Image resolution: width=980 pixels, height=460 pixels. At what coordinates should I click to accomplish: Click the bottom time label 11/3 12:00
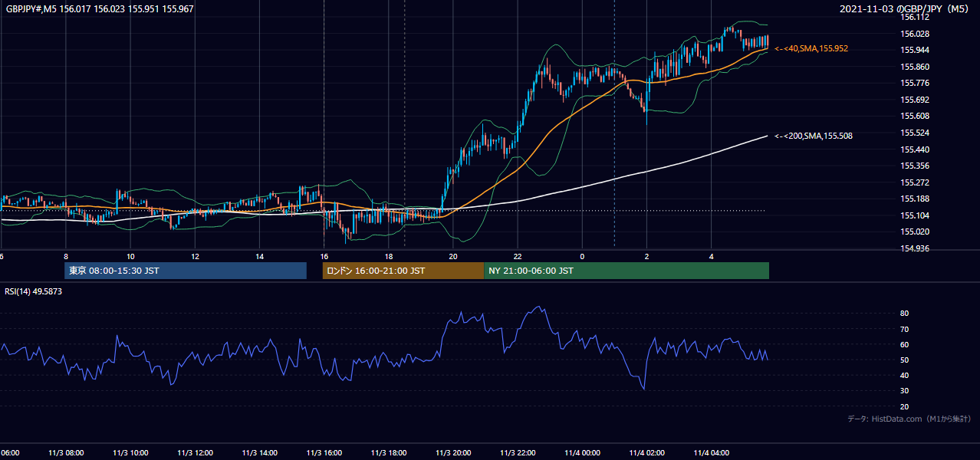[195, 452]
